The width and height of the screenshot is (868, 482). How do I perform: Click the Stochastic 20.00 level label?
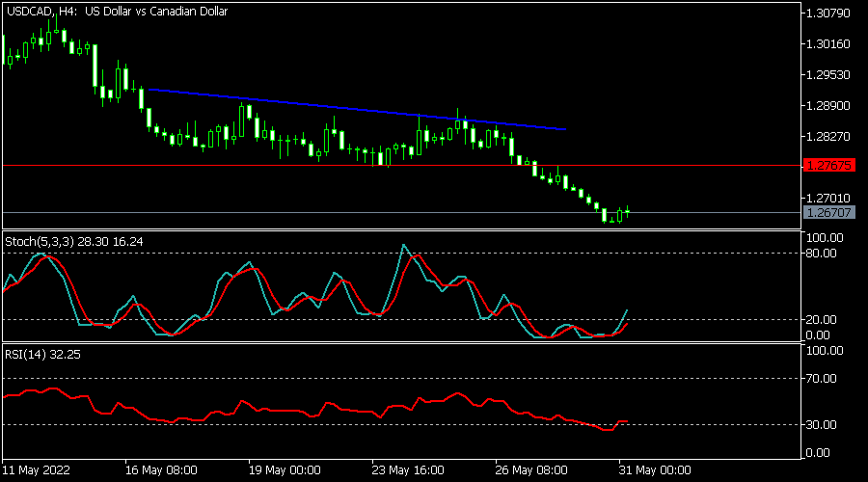[x=822, y=320]
